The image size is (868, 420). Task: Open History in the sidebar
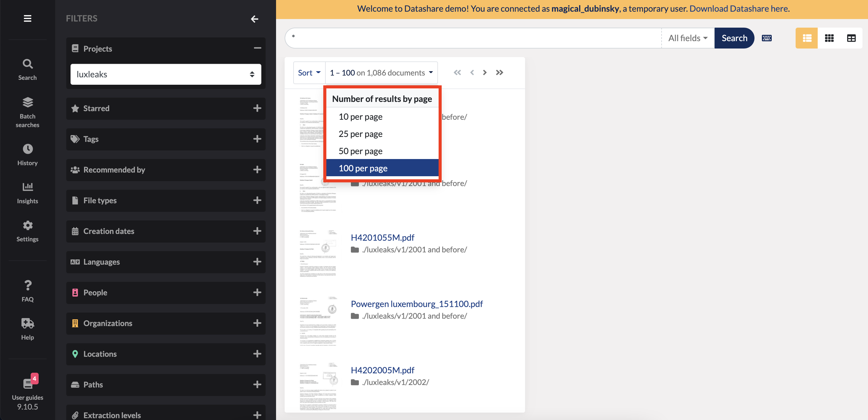pyautogui.click(x=28, y=155)
